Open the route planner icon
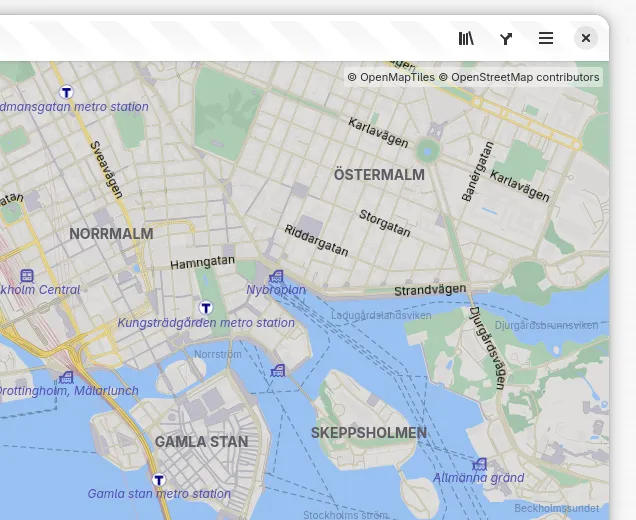Image resolution: width=636 pixels, height=520 pixels. 506,38
